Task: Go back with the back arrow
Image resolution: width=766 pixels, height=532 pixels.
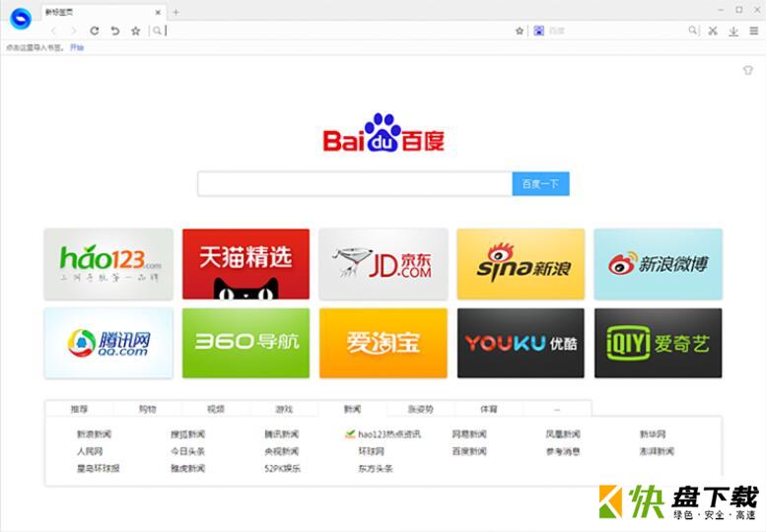Action: tap(54, 31)
